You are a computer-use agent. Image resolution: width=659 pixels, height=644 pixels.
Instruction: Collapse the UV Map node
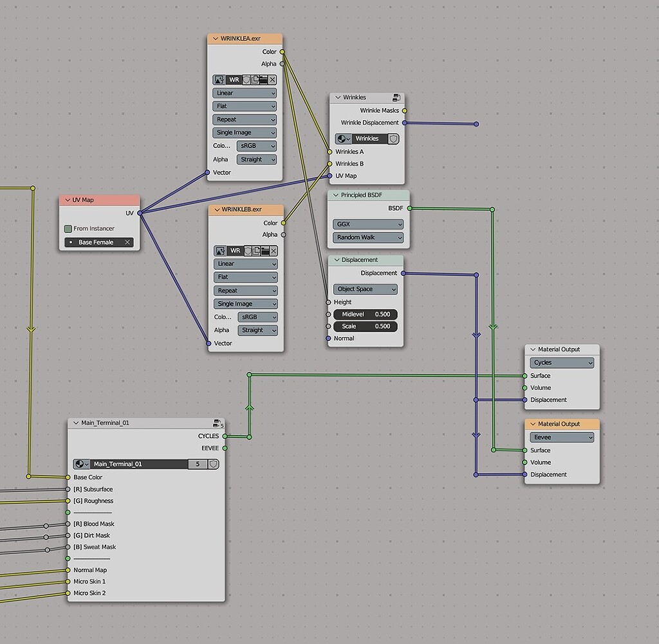tap(68, 200)
